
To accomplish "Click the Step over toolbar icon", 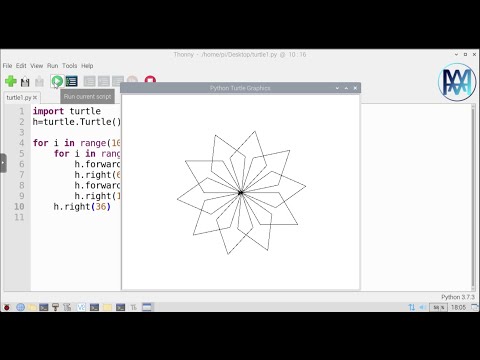I will (x=89, y=81).
